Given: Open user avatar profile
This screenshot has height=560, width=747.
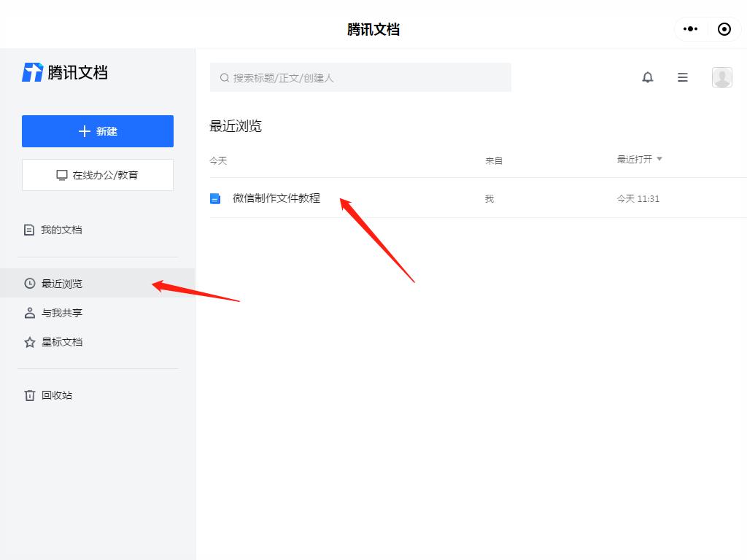Looking at the screenshot, I should (721, 77).
